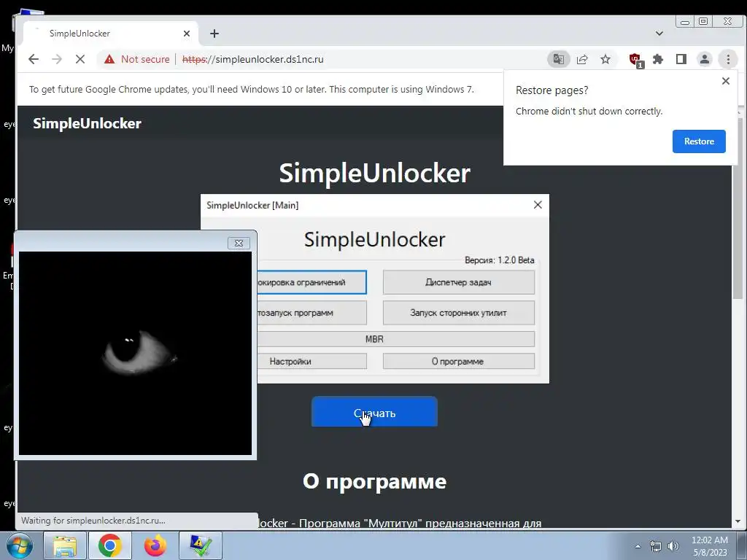Click the Not secure warning icon
This screenshot has width=747, height=560.
tap(109, 59)
